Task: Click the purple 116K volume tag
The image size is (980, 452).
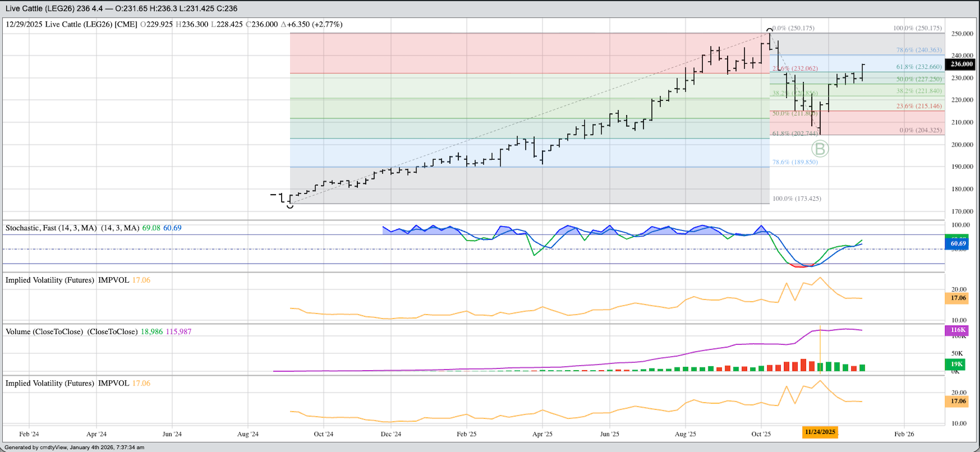Action: (958, 330)
